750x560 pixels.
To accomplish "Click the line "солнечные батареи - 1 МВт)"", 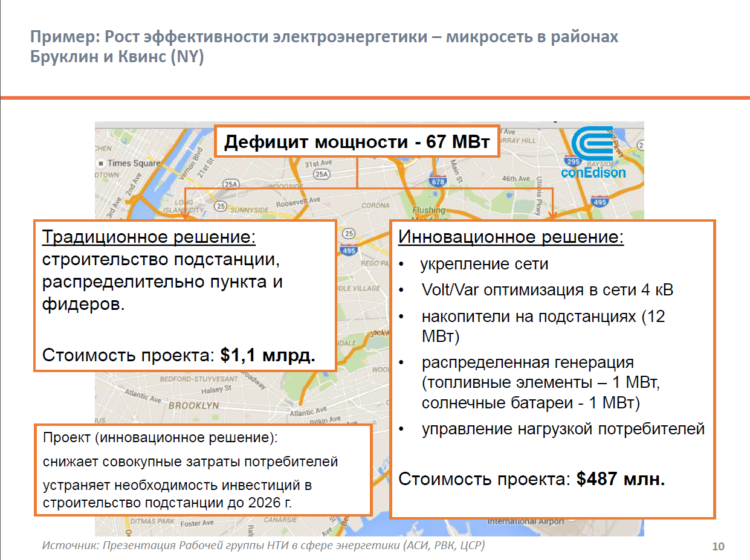I will [531, 402].
